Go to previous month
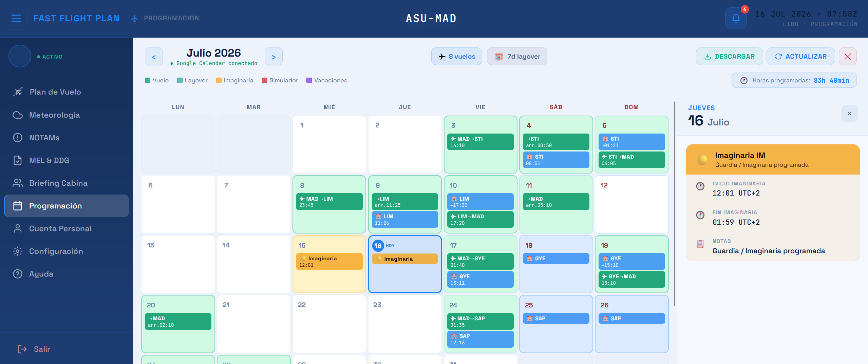Image resolution: width=868 pixels, height=364 pixels. pyautogui.click(x=154, y=57)
